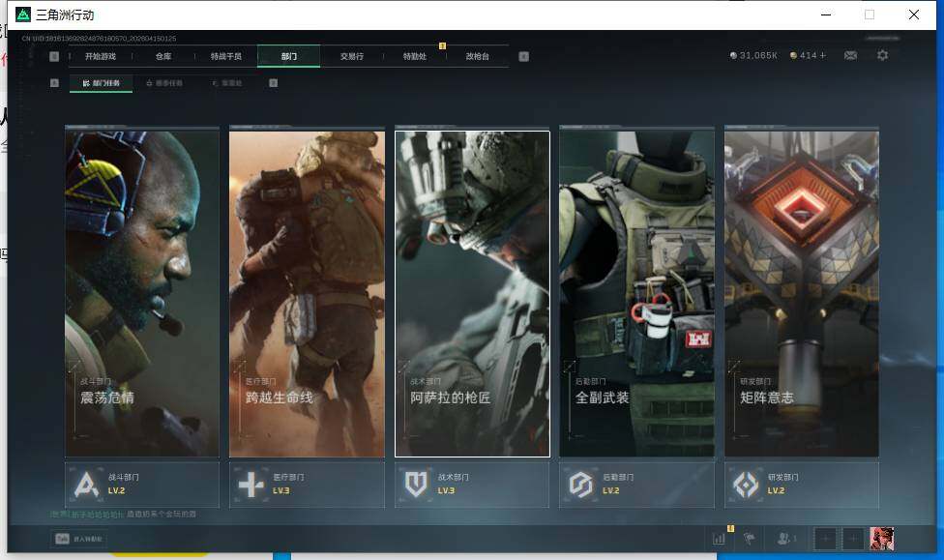Click the 战斗部门 emblem icon
Image resolution: width=944 pixels, height=560 pixels.
point(88,485)
